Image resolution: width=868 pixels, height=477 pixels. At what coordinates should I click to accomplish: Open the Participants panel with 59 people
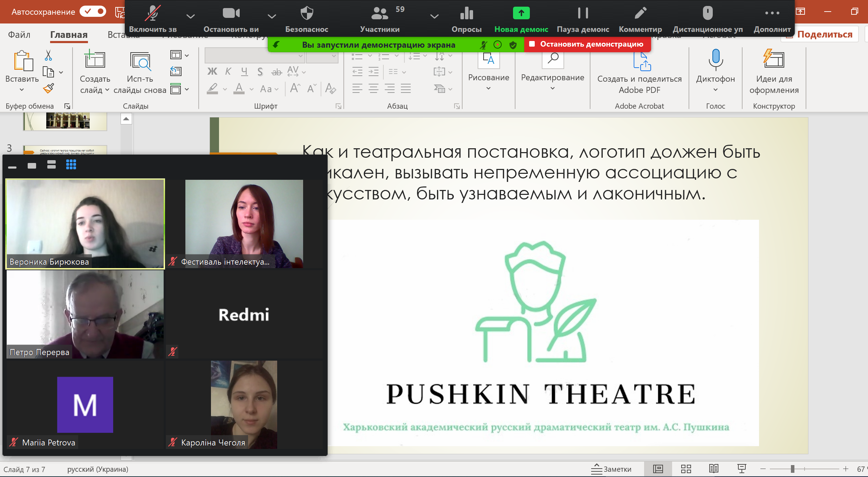click(380, 18)
